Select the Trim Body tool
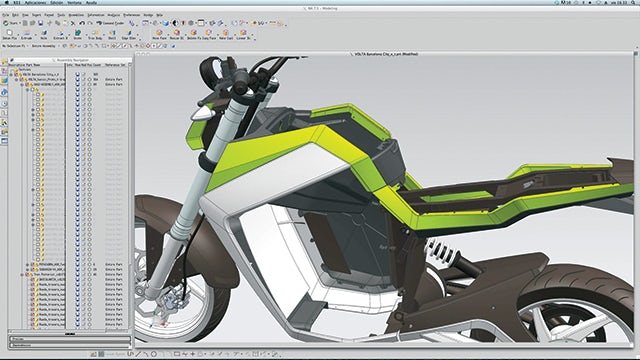 coord(95,35)
